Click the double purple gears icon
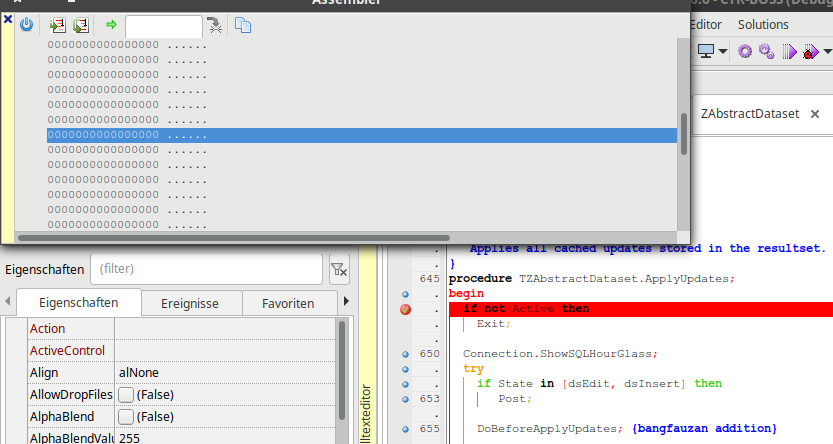 [767, 51]
